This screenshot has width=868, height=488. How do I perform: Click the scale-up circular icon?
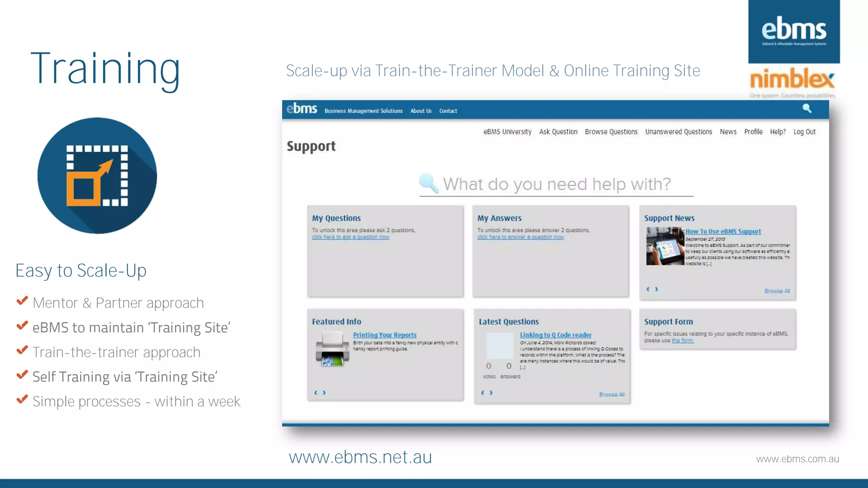97,175
